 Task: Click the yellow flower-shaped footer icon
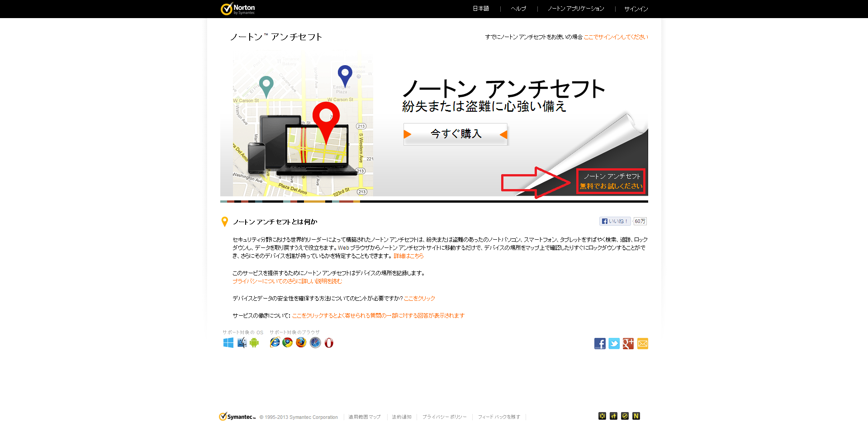click(602, 416)
